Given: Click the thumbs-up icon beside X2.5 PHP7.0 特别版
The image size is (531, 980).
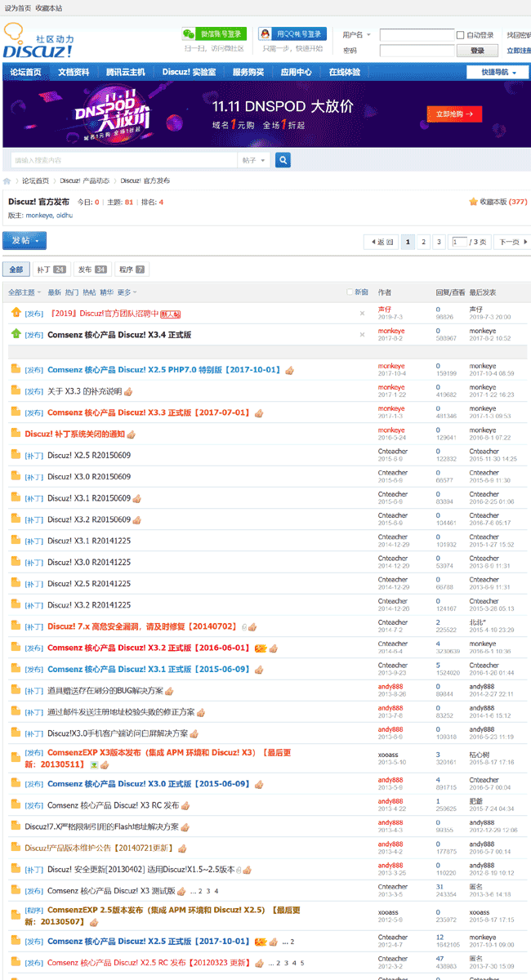Looking at the screenshot, I should click(x=289, y=370).
